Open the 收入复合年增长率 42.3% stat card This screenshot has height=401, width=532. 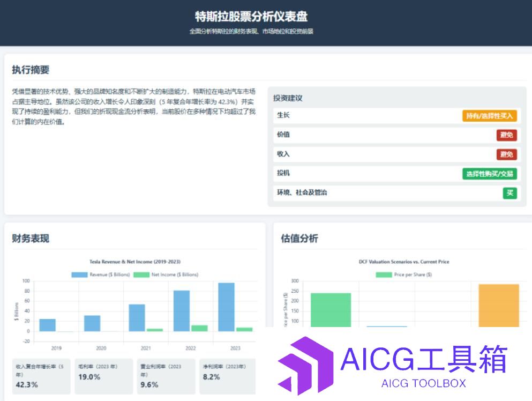pos(41,376)
